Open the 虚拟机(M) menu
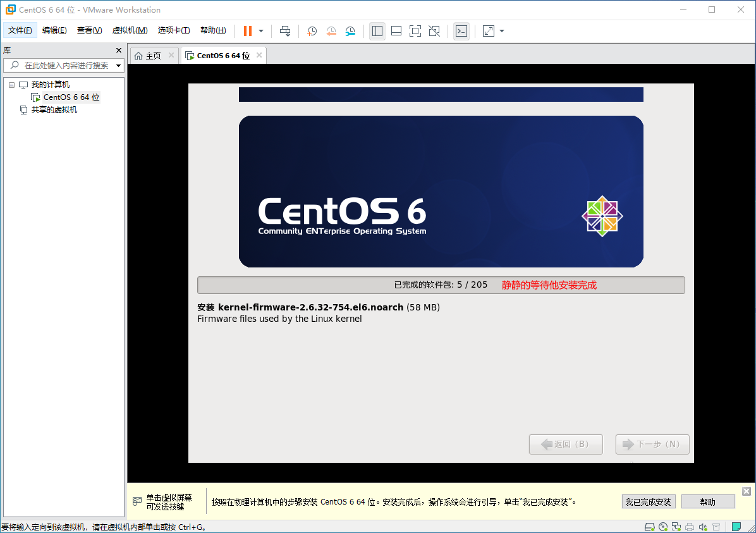Viewport: 756px width, 533px height. pos(130,30)
